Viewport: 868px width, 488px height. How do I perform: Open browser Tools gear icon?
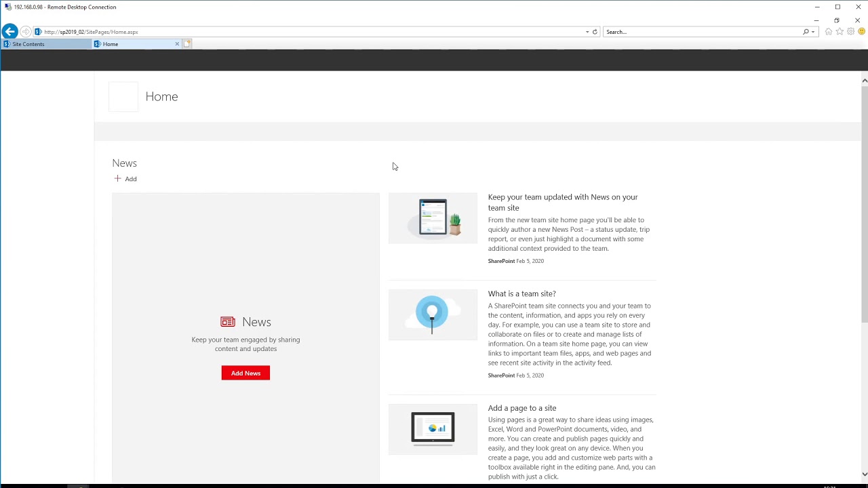[x=850, y=32]
